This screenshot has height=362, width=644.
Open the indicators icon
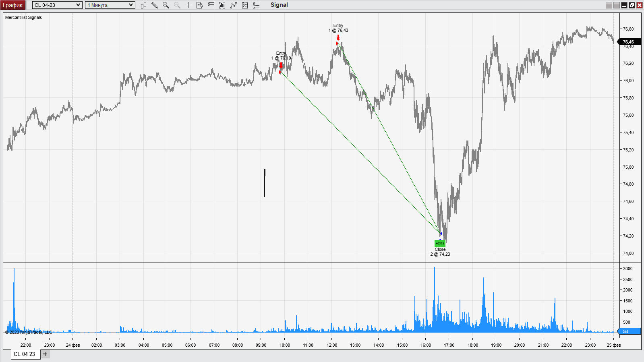(222, 5)
